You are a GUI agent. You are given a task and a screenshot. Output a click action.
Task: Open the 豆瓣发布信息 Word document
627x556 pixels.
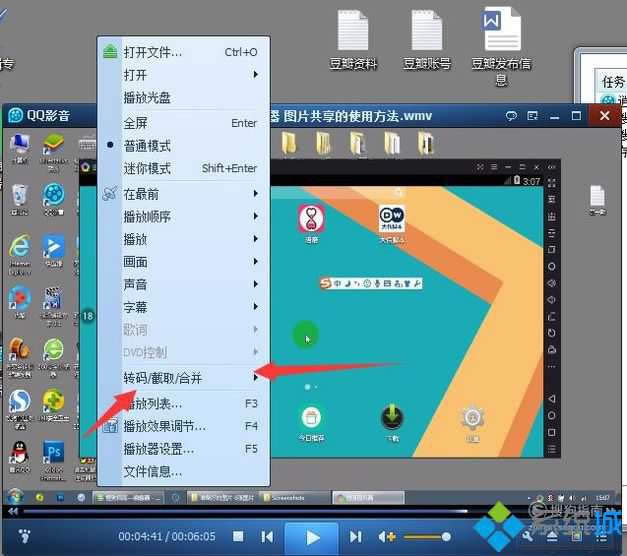click(x=501, y=46)
